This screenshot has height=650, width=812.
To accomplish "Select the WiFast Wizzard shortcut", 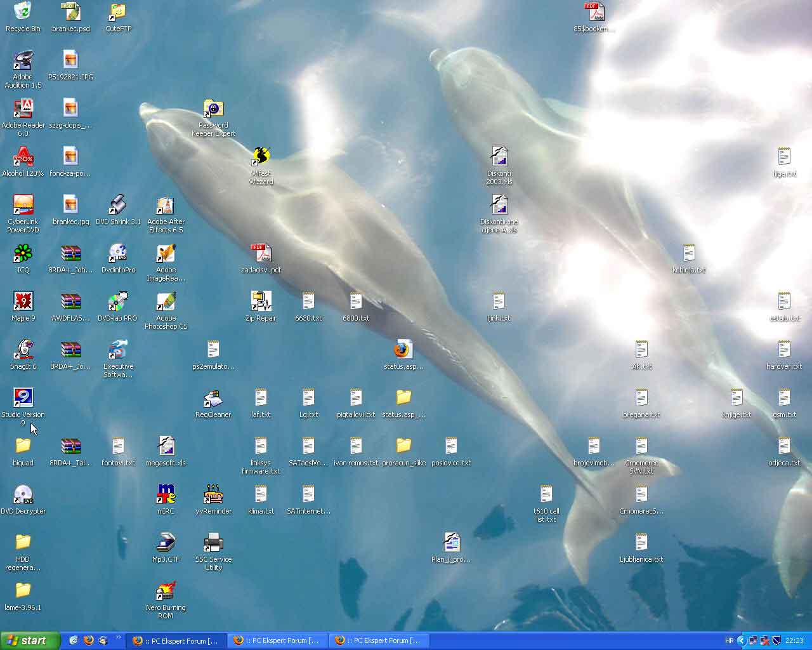I will pos(261,156).
